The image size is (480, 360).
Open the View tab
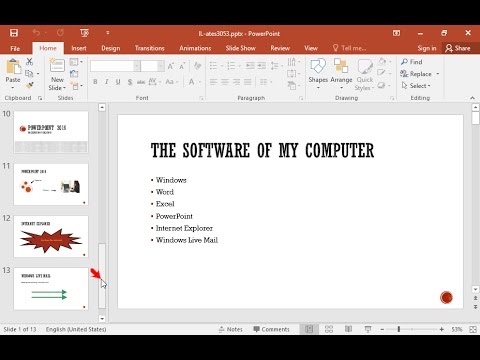[x=311, y=48]
